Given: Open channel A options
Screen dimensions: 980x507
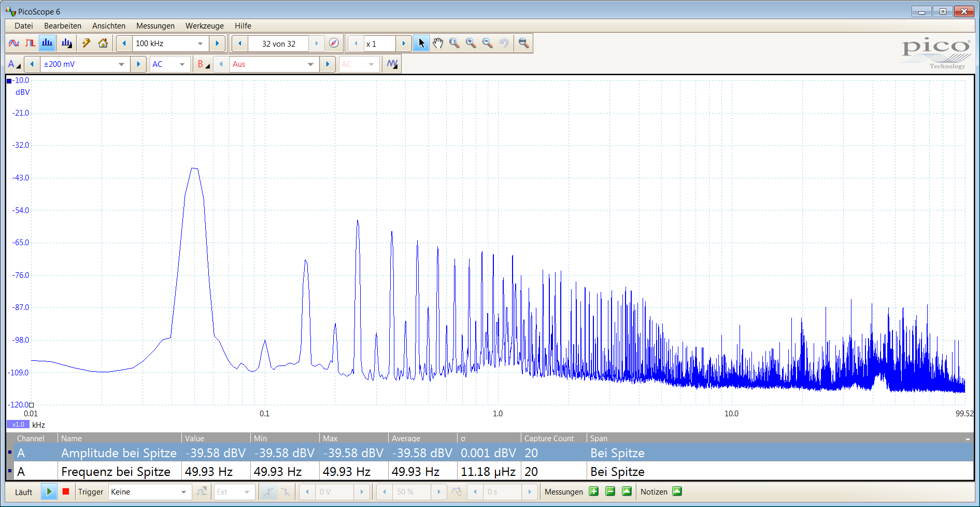Looking at the screenshot, I should coord(14,64).
